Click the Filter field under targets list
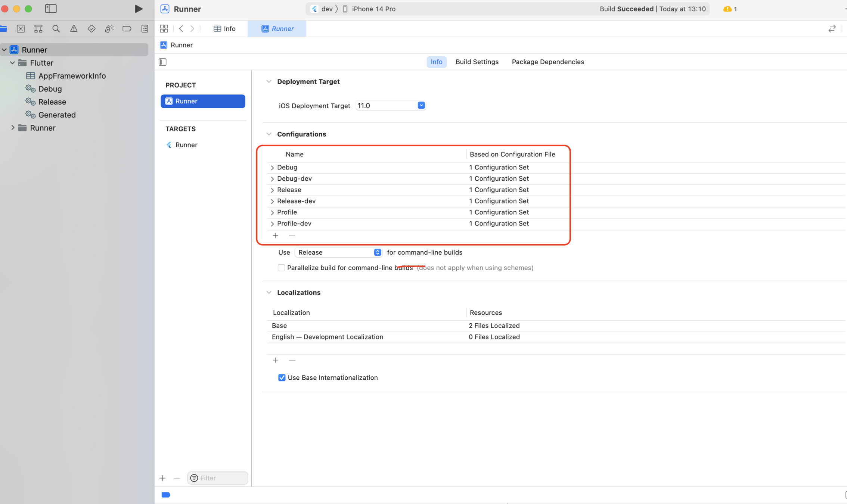 point(220,478)
